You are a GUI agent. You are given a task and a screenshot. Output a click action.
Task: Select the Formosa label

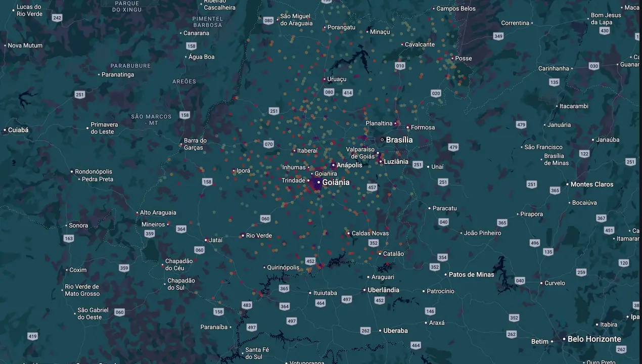coord(423,127)
